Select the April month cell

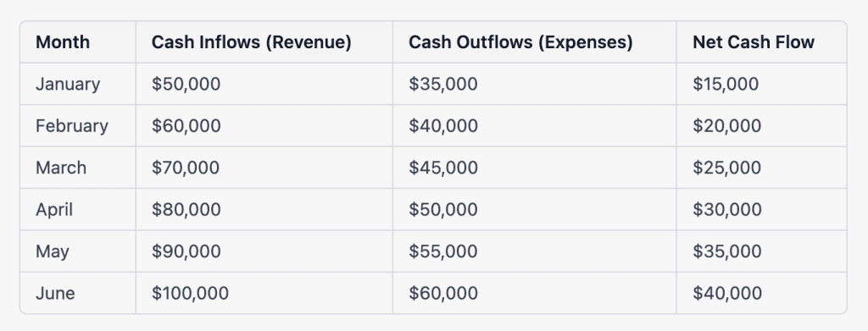(x=54, y=209)
